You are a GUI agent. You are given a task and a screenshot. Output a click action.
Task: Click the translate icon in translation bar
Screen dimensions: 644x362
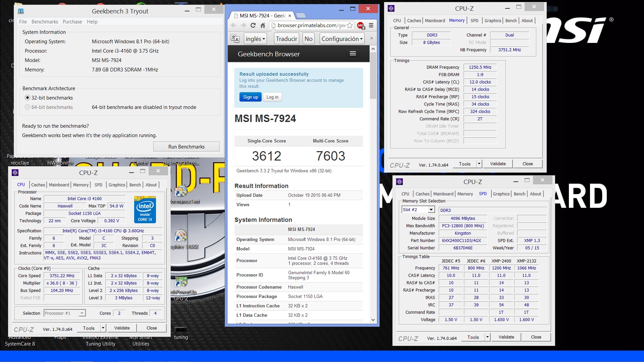point(235,39)
